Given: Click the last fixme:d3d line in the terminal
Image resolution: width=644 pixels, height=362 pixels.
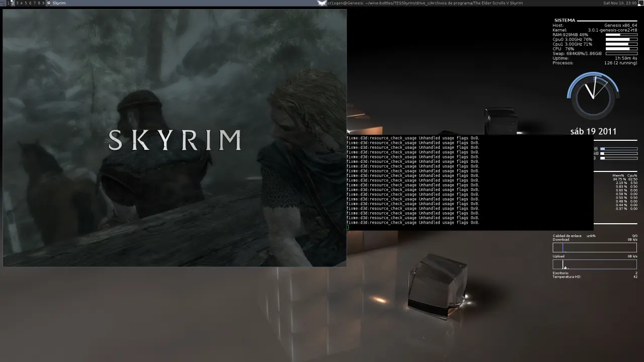Looking at the screenshot, I should coord(413,223).
